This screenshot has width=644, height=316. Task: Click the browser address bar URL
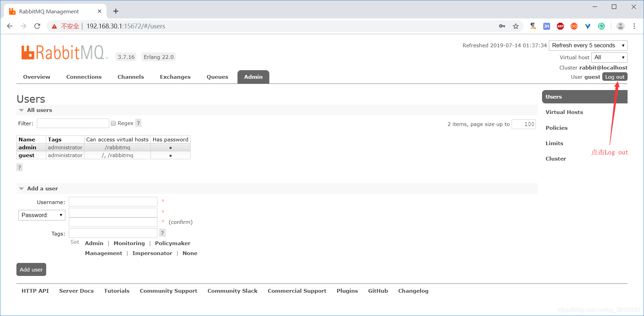coord(126,26)
